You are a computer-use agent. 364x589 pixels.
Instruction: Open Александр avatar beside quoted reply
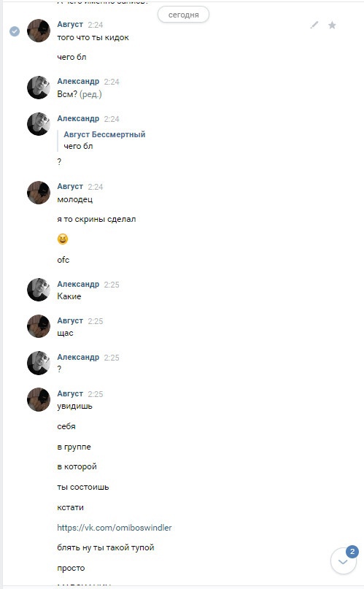pos(39,124)
